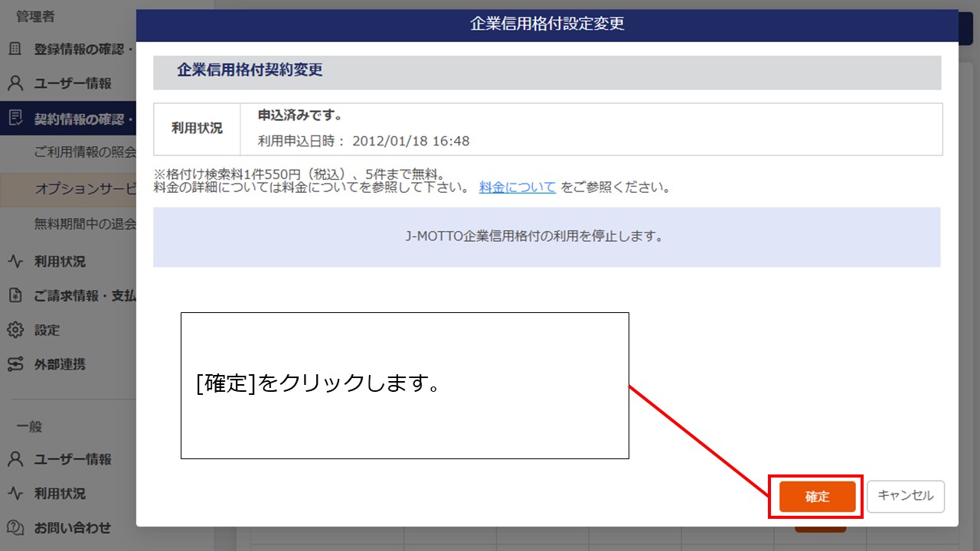Click the pulse icon in 一般 利用状況
This screenshot has height=551, width=980.
tap(15, 494)
